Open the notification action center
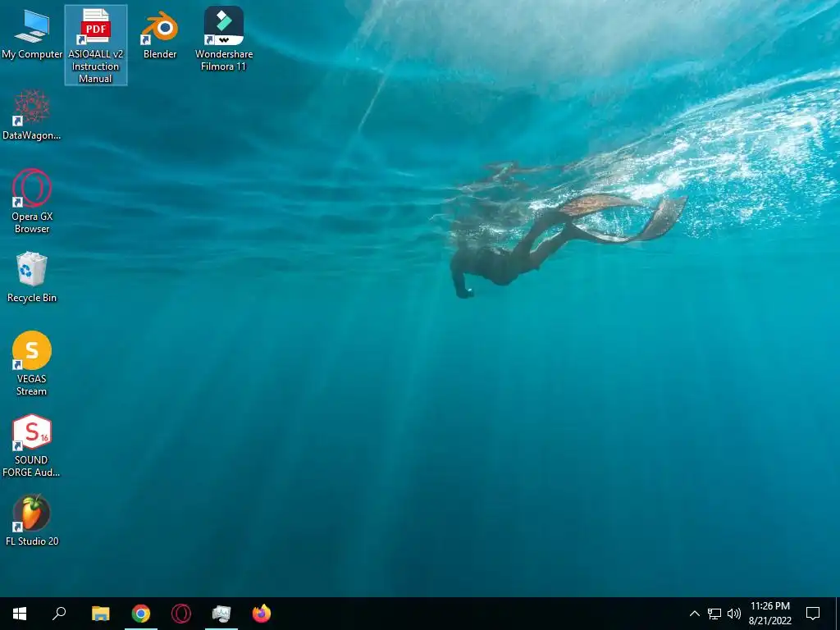The image size is (840, 630). click(813, 614)
